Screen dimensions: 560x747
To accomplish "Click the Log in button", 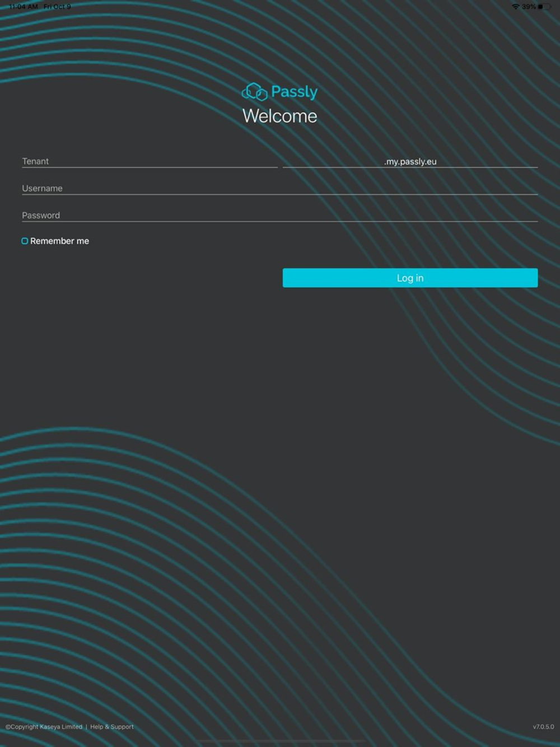I will coord(410,278).
